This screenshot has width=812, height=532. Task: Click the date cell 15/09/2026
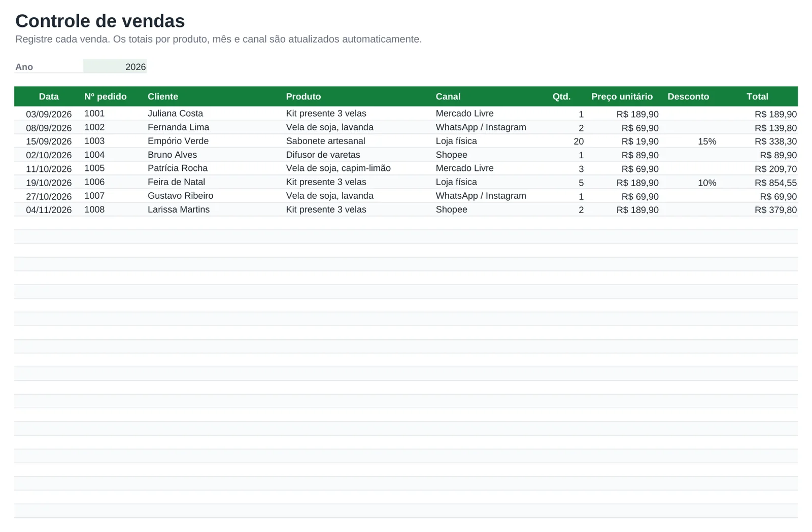click(x=49, y=141)
